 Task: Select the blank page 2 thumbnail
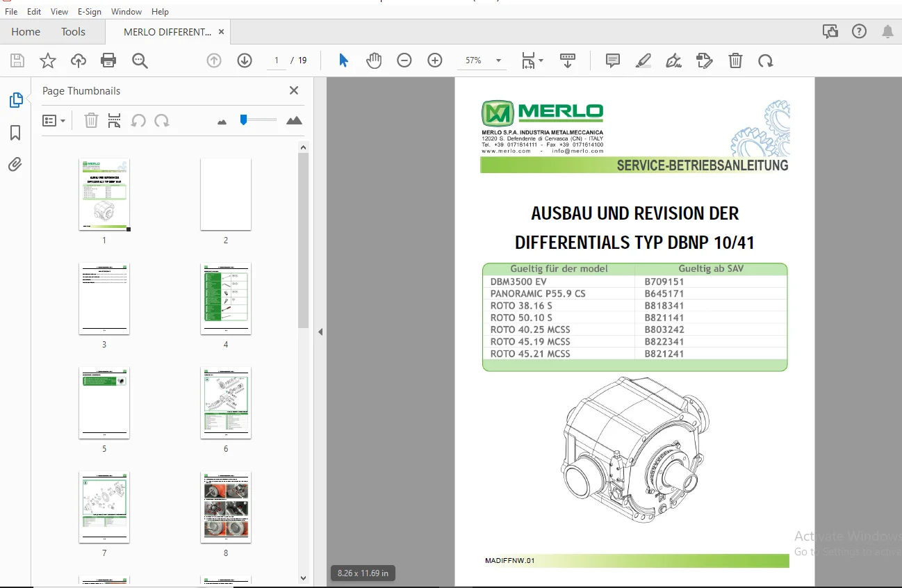(226, 195)
